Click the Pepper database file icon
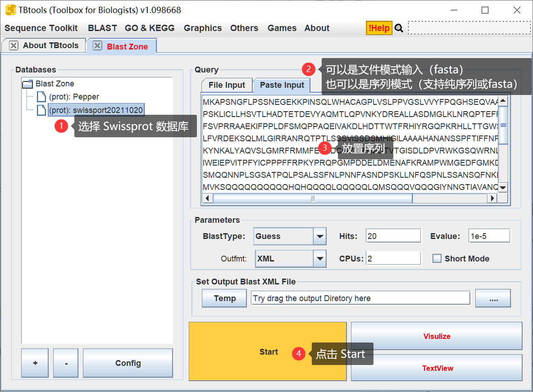The height and width of the screenshot is (392, 533). tap(41, 97)
